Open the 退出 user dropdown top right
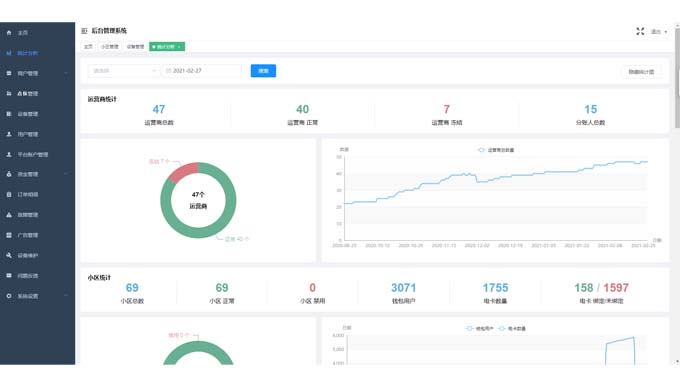Image resolution: width=680 pixels, height=383 pixels. [659, 32]
